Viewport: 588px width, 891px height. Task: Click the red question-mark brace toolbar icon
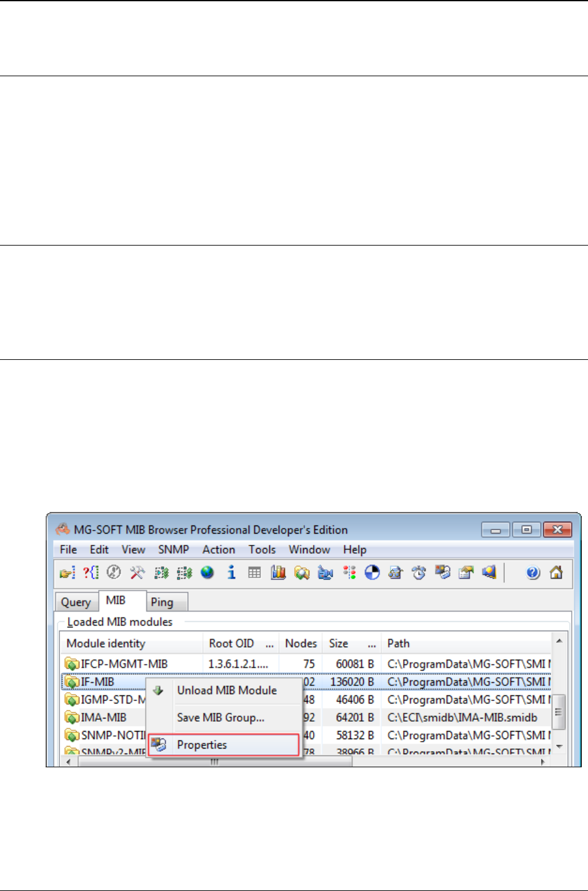click(91, 572)
